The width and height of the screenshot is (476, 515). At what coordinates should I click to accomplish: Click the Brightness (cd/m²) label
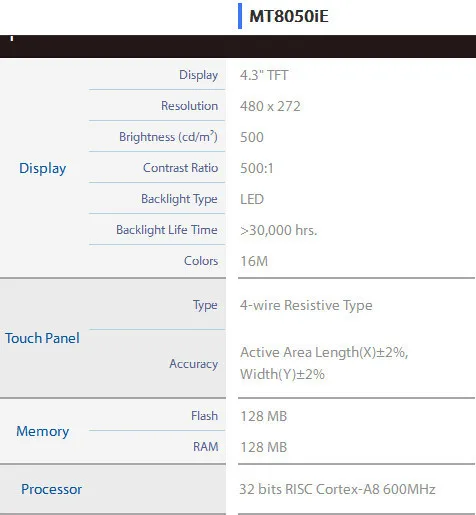[168, 137]
